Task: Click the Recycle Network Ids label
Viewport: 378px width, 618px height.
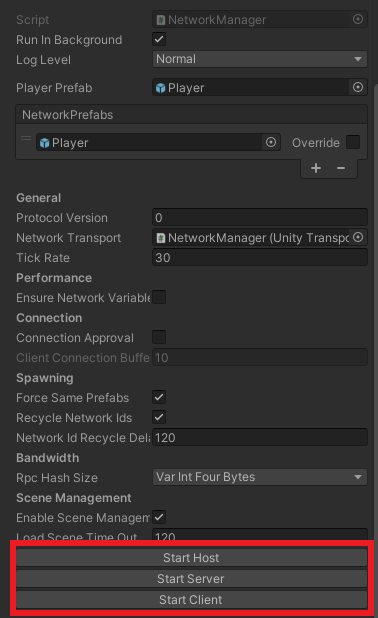Action: [74, 418]
